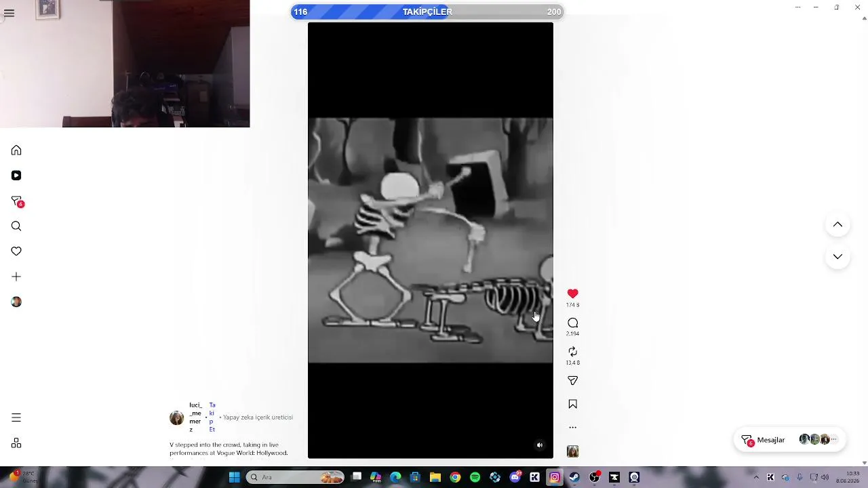Open the Instagram Home feed icon
Image resolution: width=868 pixels, height=488 pixels.
click(16, 150)
